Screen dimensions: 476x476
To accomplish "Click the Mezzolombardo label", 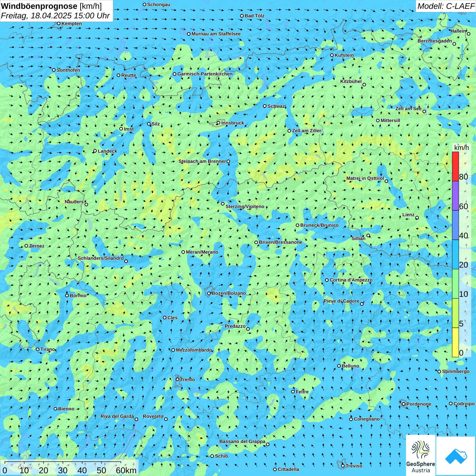I will [194, 350].
